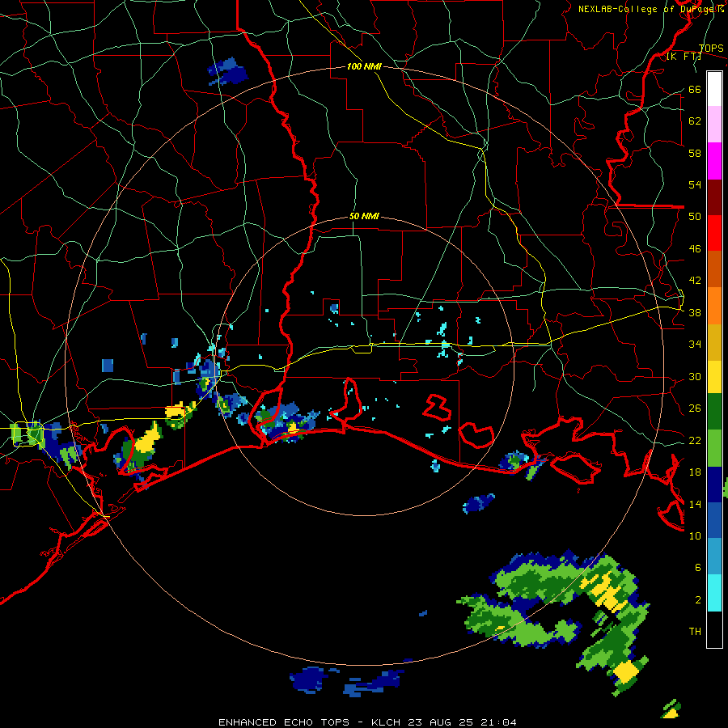Screen dimensions: 728x728
Task: Pick the magenta band in the color scale
Action: point(714,161)
